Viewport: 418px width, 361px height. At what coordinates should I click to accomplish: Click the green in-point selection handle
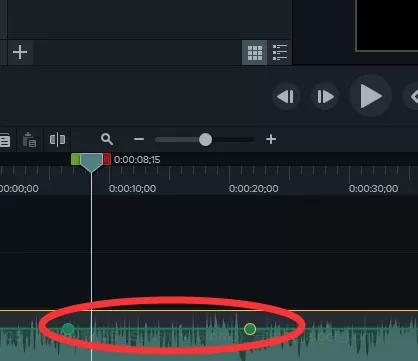pos(75,159)
